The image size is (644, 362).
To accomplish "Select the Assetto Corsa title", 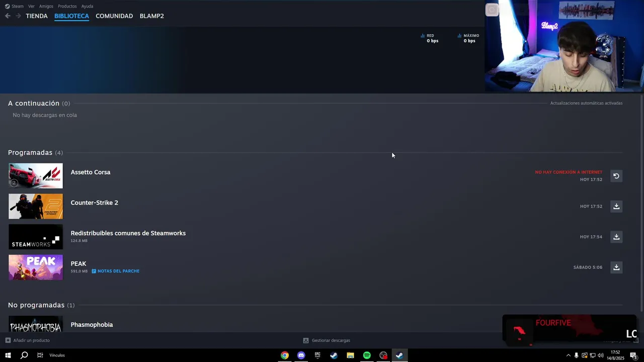I will [x=91, y=172].
